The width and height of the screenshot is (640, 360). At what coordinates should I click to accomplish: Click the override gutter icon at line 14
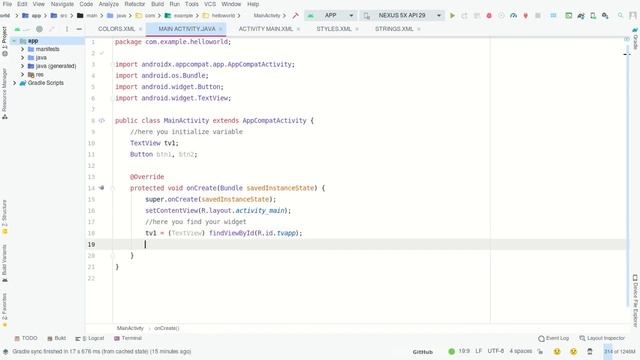(x=101, y=188)
